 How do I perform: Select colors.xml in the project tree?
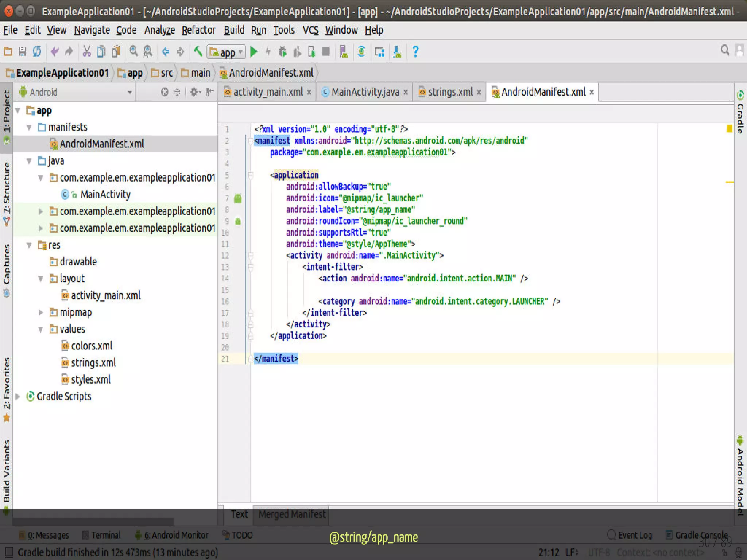[x=92, y=346]
